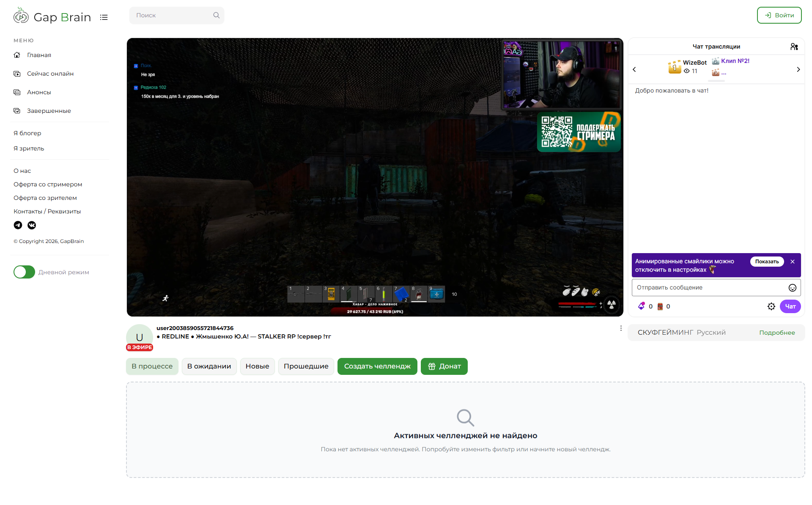Image resolution: width=812 pixels, height=505 pixels.
Task: Select the Новые tab
Action: click(x=258, y=366)
